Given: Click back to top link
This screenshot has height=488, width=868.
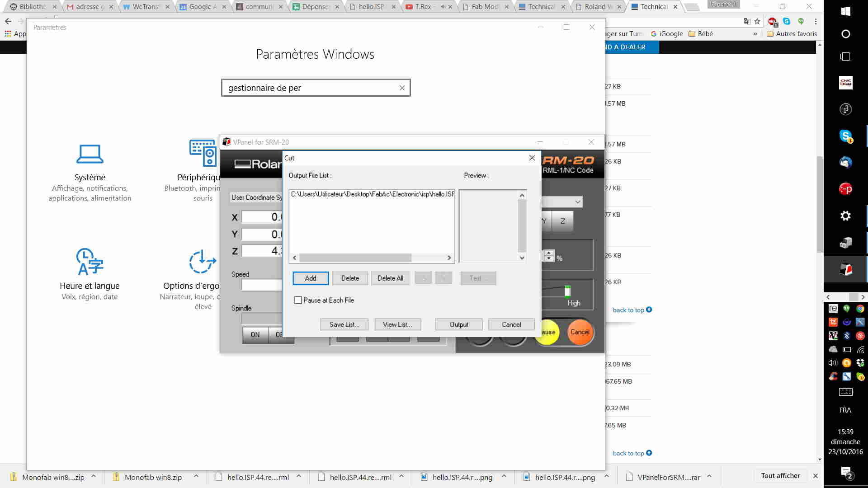Looking at the screenshot, I should click(628, 310).
